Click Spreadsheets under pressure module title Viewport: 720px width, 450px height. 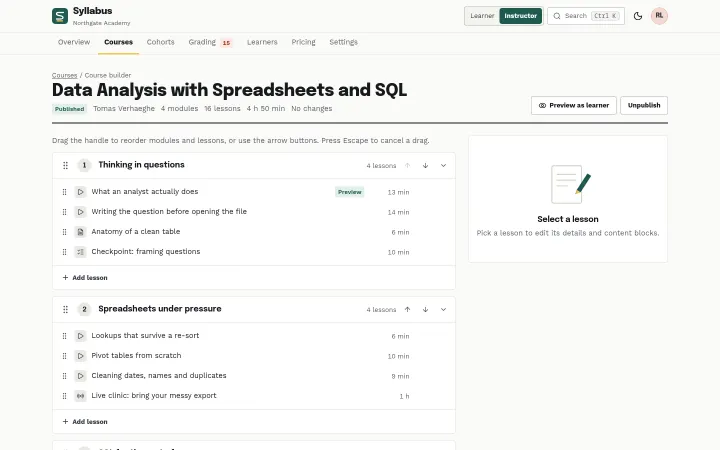click(x=160, y=309)
